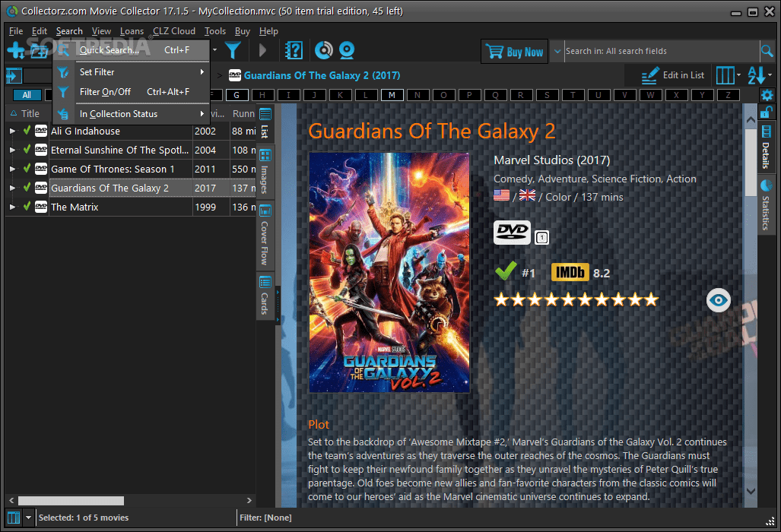
Task: Open the help manual question-mark icon
Action: [x=294, y=50]
